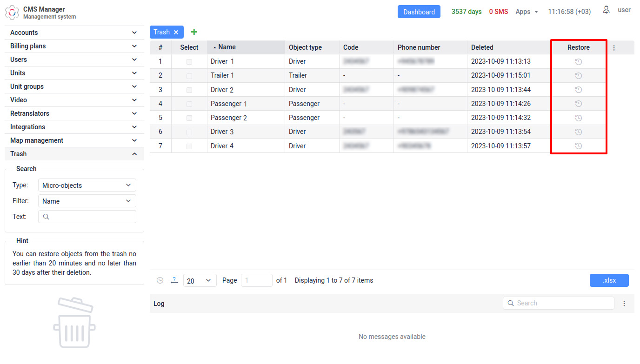This screenshot has width=640, height=364.
Task: Click restore selected icon in bottom toolbar
Action: [160, 280]
